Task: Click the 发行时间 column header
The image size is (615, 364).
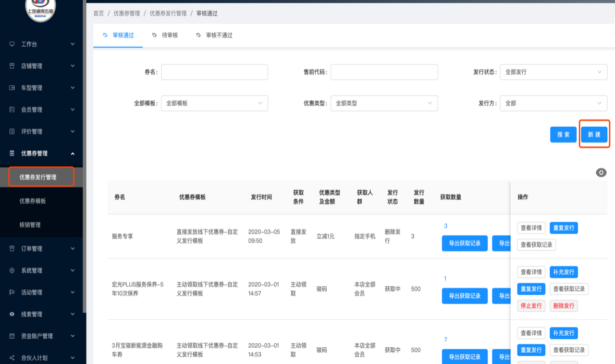Action: coord(261,197)
